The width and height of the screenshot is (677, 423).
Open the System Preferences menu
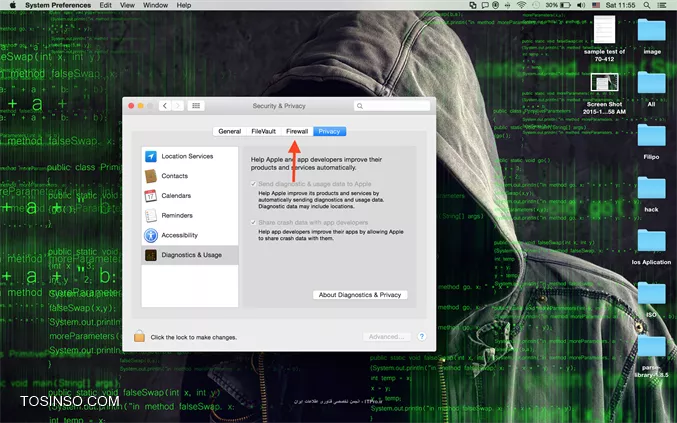click(58, 5)
